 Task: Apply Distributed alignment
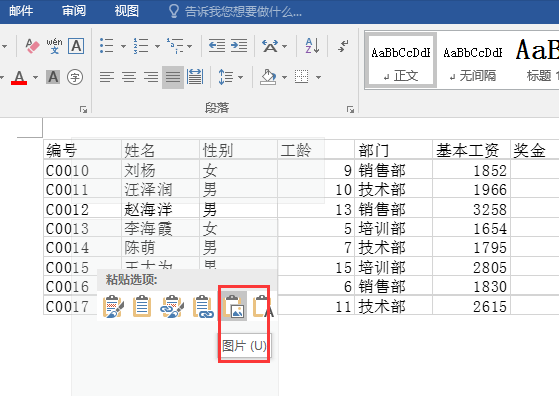pos(195,77)
